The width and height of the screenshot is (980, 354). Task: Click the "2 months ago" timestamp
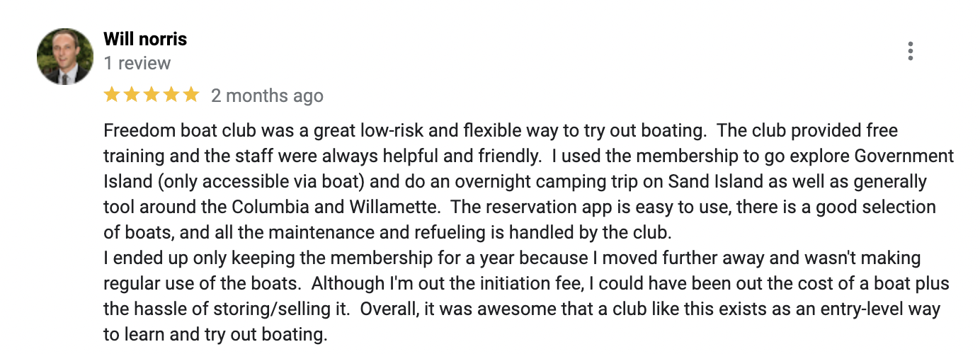[x=267, y=96]
